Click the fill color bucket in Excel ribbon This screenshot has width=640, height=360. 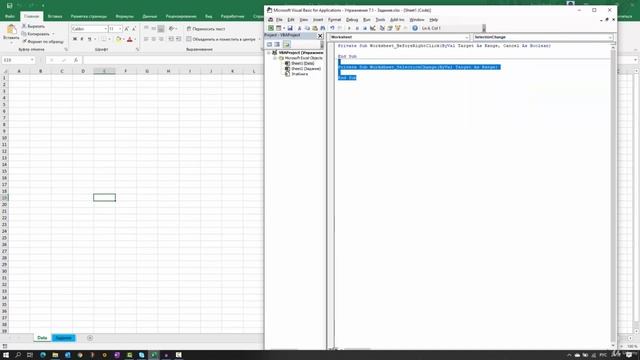tap(118, 39)
